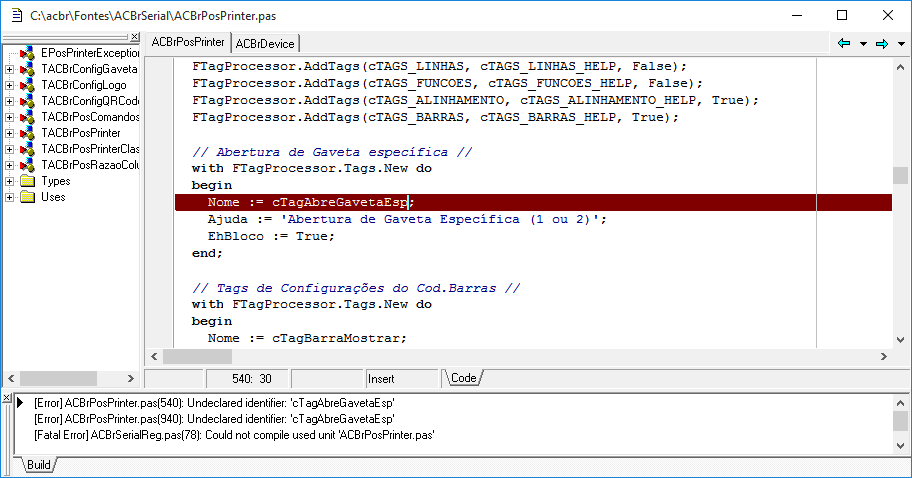Click the editor horizontal scrollbar thumb
This screenshot has width=912, height=478.
pyautogui.click(x=197, y=356)
